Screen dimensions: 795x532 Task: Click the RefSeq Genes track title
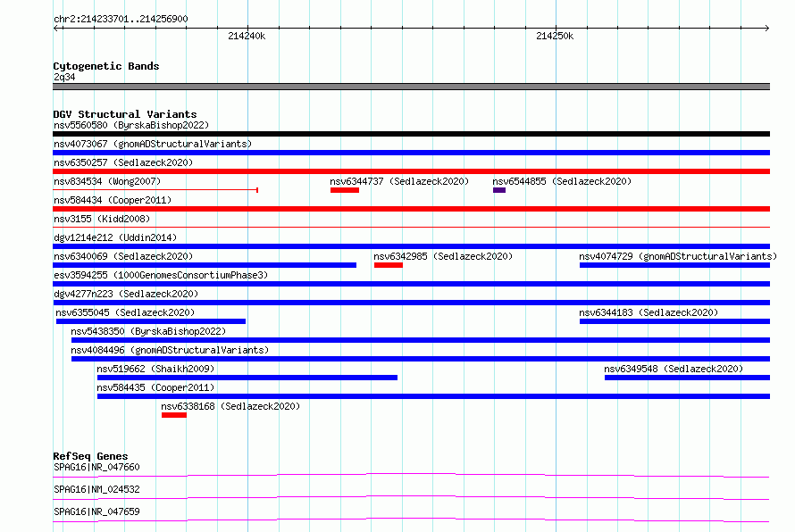click(90, 456)
